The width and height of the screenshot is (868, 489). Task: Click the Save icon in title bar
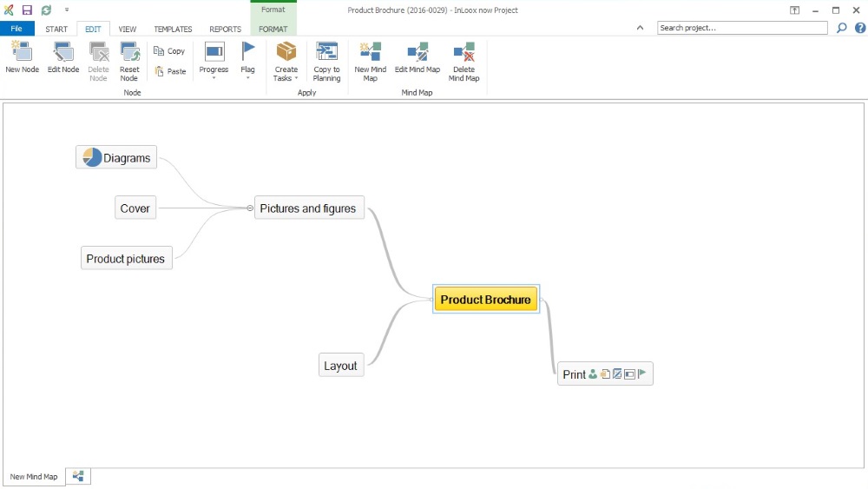(27, 10)
